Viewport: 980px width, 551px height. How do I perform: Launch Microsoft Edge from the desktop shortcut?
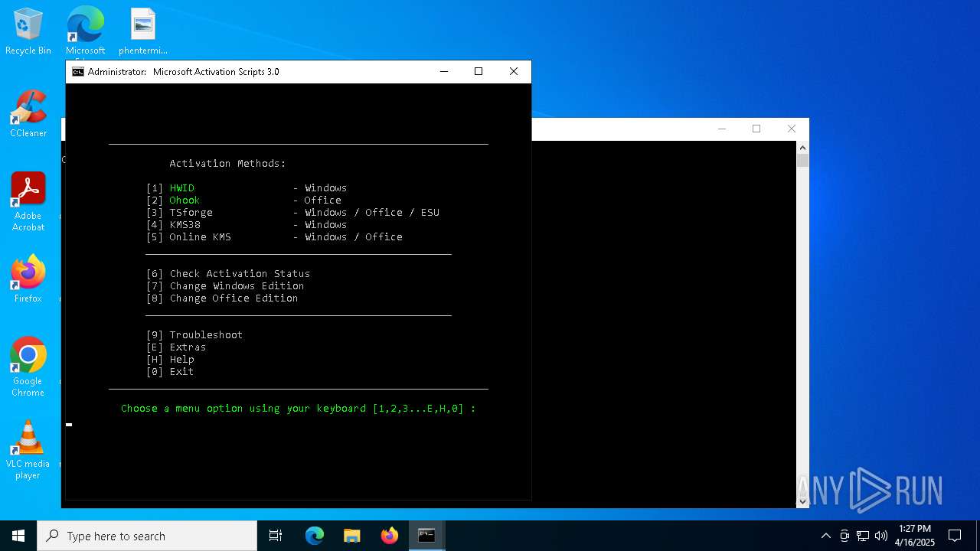(x=85, y=32)
